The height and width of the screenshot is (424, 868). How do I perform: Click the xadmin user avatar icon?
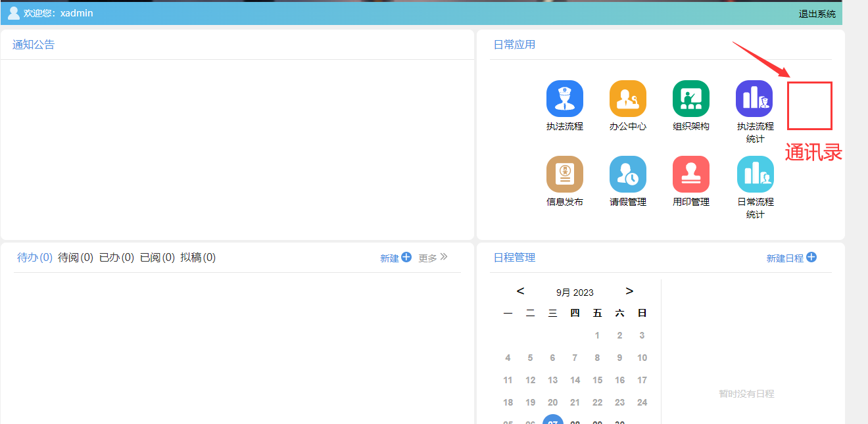(x=13, y=13)
